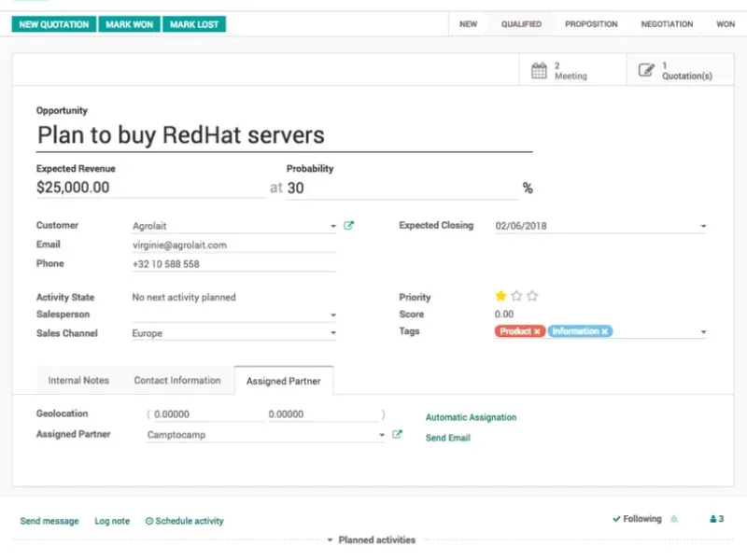Open the Quotation(s) edit icon

[x=646, y=70]
